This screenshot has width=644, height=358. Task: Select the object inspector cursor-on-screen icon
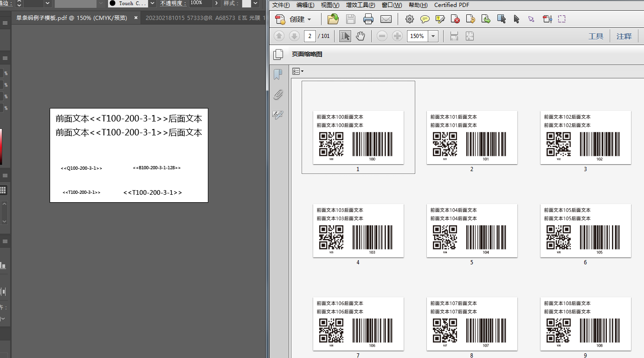(501, 19)
